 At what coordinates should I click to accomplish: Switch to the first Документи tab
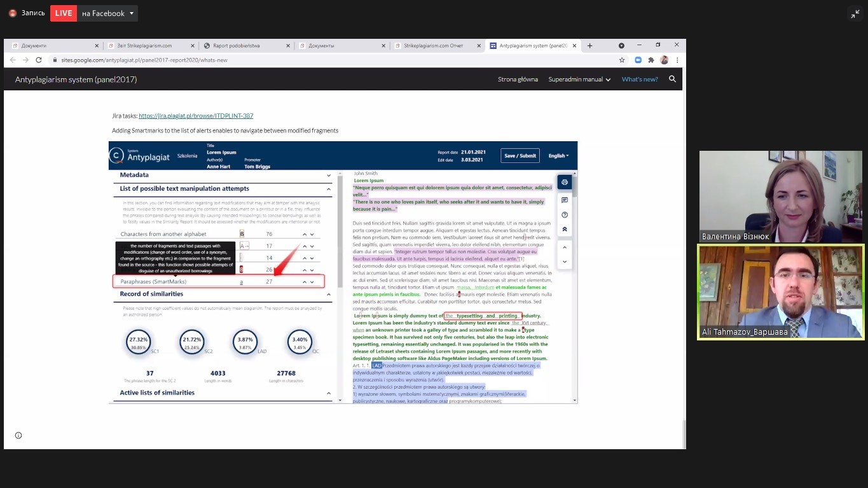click(x=53, y=46)
